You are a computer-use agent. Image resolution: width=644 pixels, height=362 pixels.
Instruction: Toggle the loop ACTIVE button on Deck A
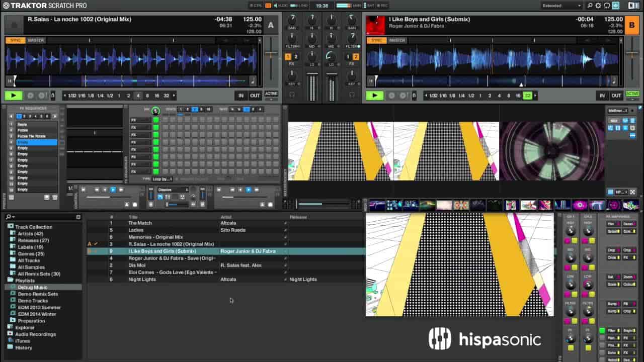(271, 94)
